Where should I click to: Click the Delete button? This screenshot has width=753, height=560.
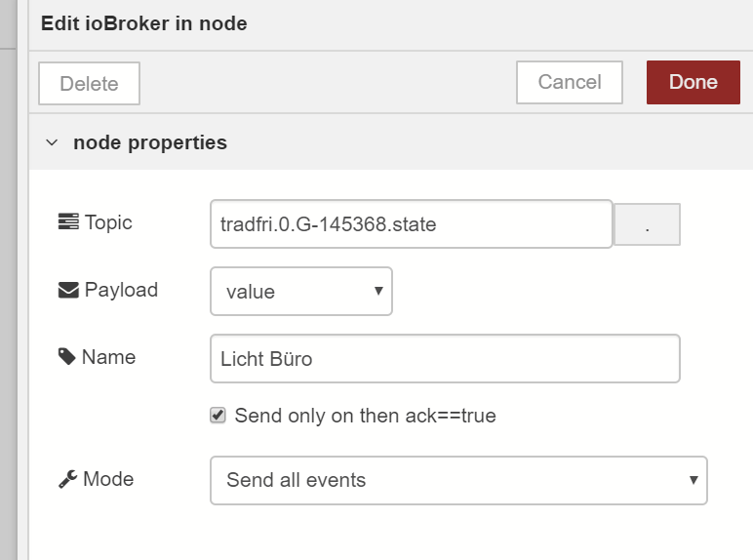click(x=90, y=84)
